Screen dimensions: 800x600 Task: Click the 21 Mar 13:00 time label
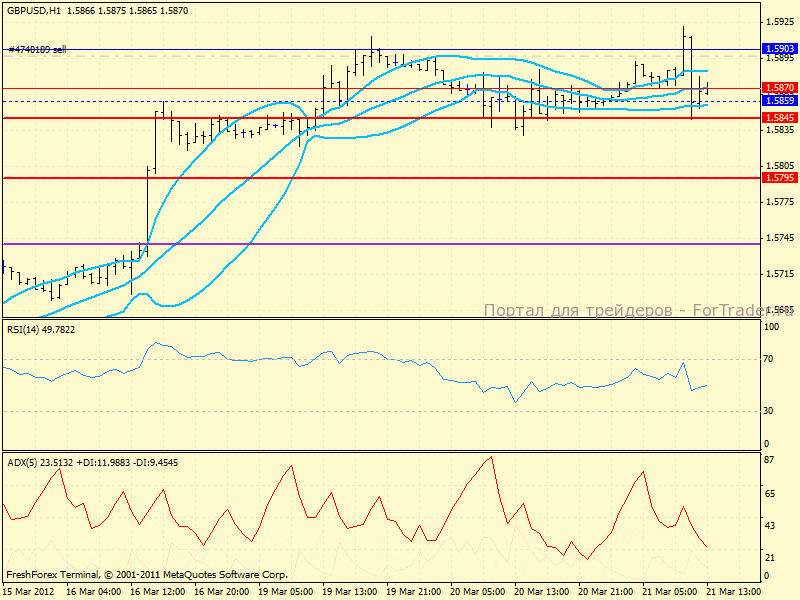tap(734, 592)
